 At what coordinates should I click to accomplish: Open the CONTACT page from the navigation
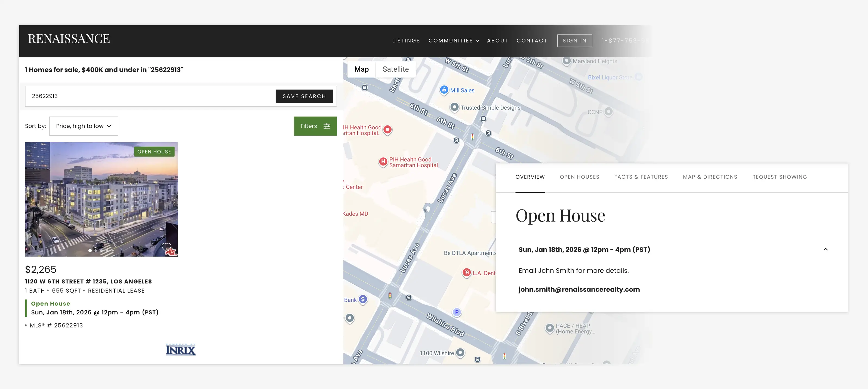point(532,41)
